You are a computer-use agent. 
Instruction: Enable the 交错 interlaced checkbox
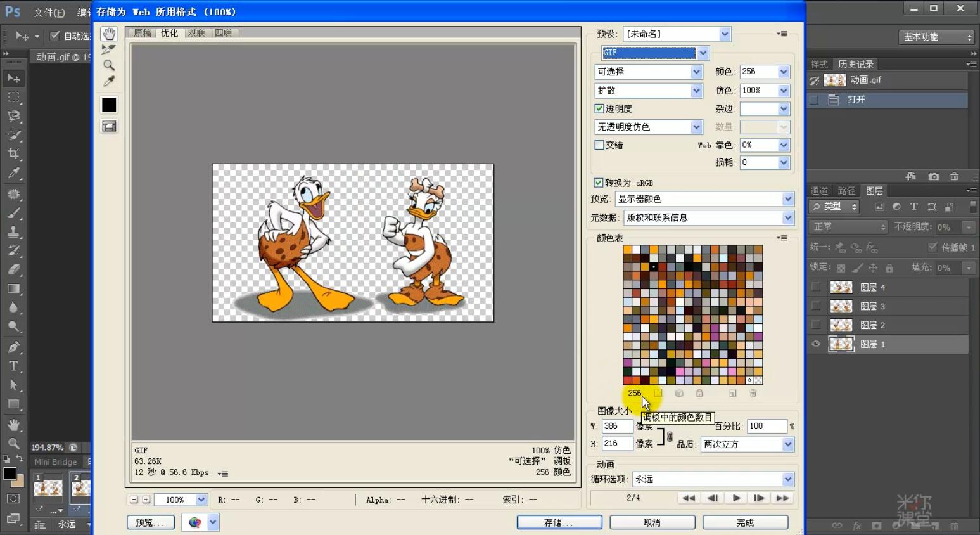pyautogui.click(x=599, y=145)
